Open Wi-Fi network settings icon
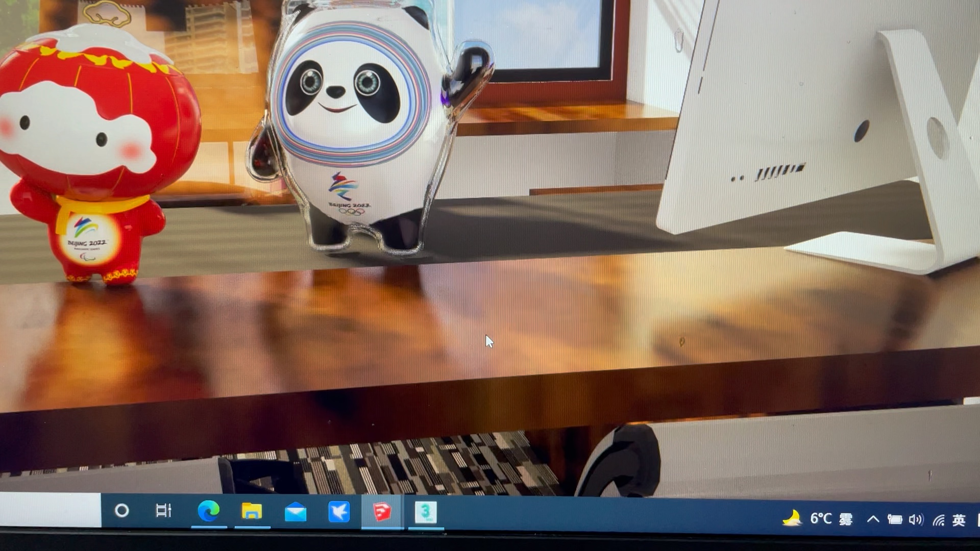Viewport: 980px width, 551px height. coord(938,520)
